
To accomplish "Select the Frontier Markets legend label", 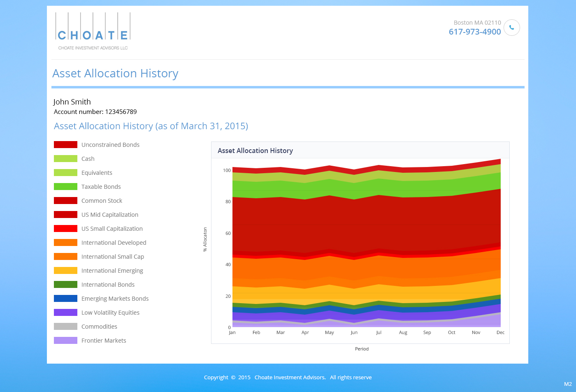I will point(104,341).
